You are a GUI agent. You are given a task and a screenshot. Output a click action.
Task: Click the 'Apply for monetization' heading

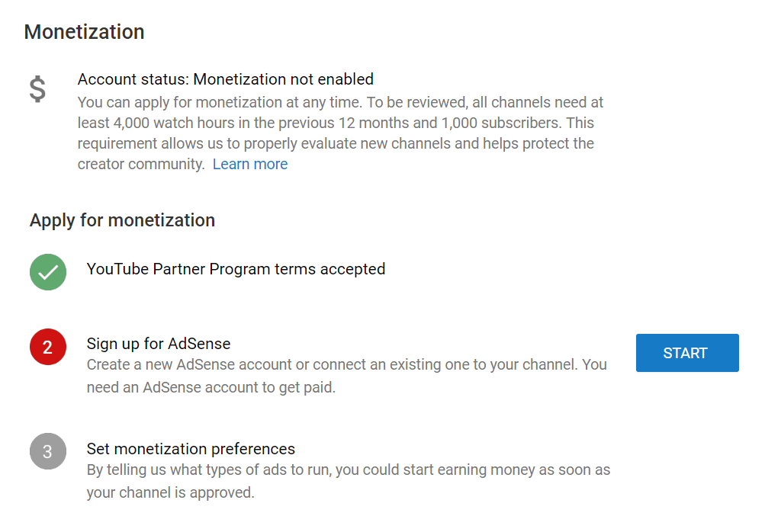[122, 220]
